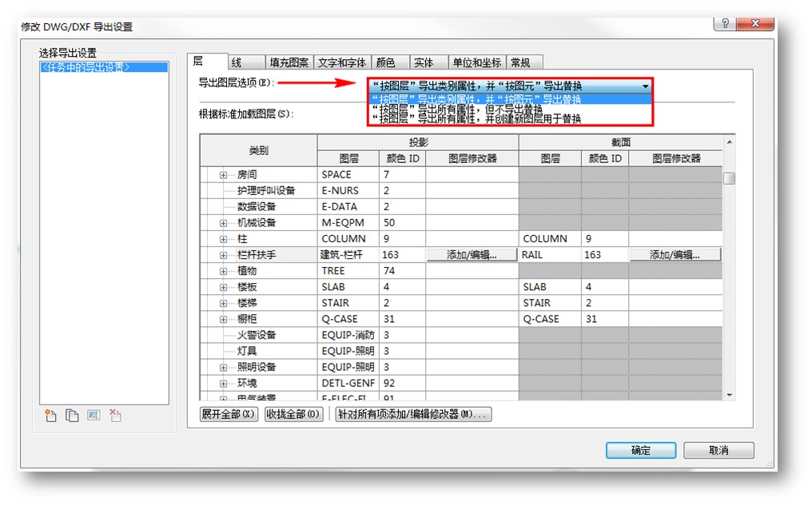This screenshot has height=506, width=812.
Task: Click the 投影 column group header
Action: point(418,142)
